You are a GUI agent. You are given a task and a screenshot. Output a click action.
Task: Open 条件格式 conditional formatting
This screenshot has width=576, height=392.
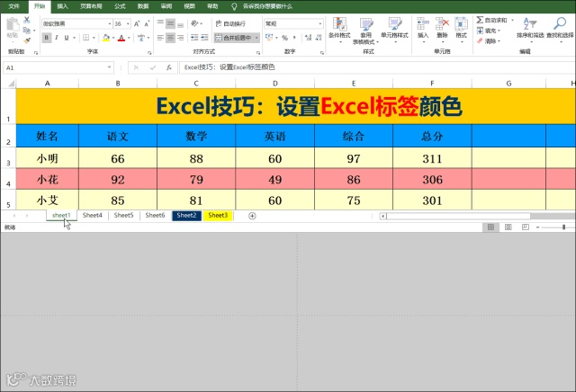pos(339,30)
